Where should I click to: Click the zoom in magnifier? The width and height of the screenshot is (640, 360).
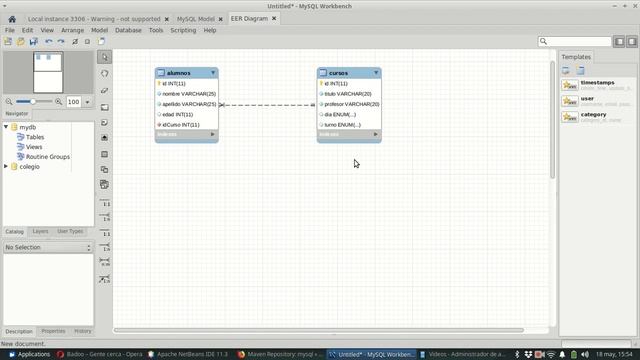(58, 102)
